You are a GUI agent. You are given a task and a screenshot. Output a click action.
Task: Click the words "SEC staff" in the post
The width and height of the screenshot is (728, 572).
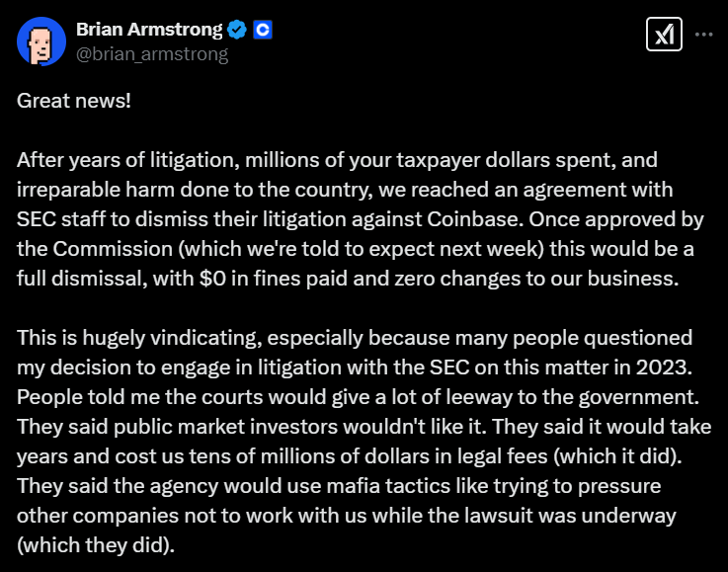point(58,219)
